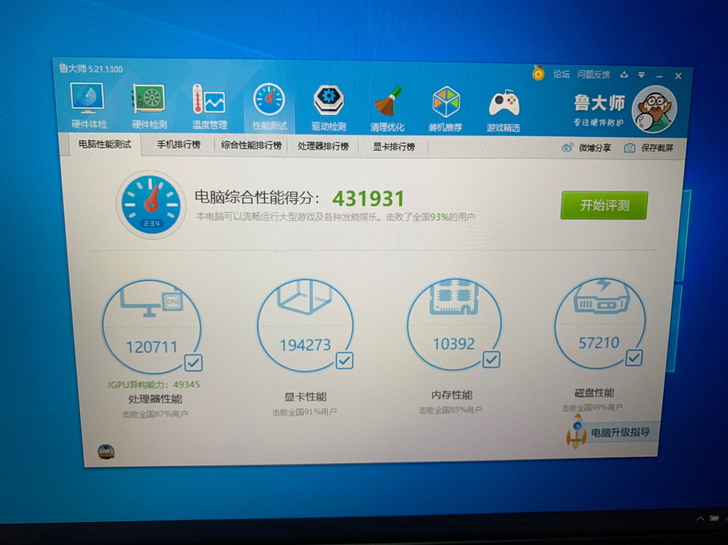
Task: Toggle the 内存性能 test checkbox
Action: (x=491, y=359)
